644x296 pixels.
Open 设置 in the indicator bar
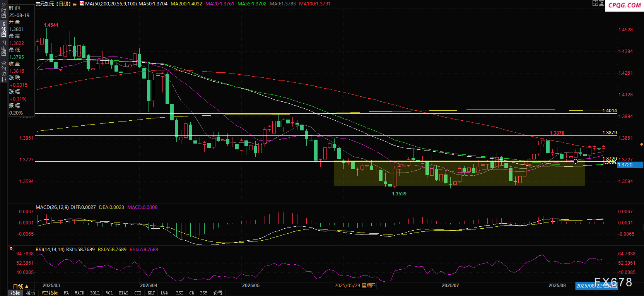click(x=218, y=293)
